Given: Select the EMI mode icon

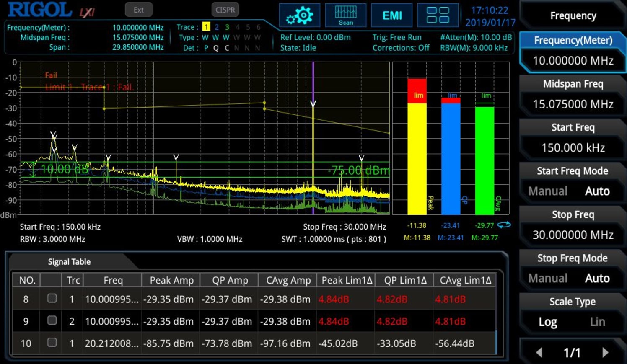Looking at the screenshot, I should click(x=391, y=15).
